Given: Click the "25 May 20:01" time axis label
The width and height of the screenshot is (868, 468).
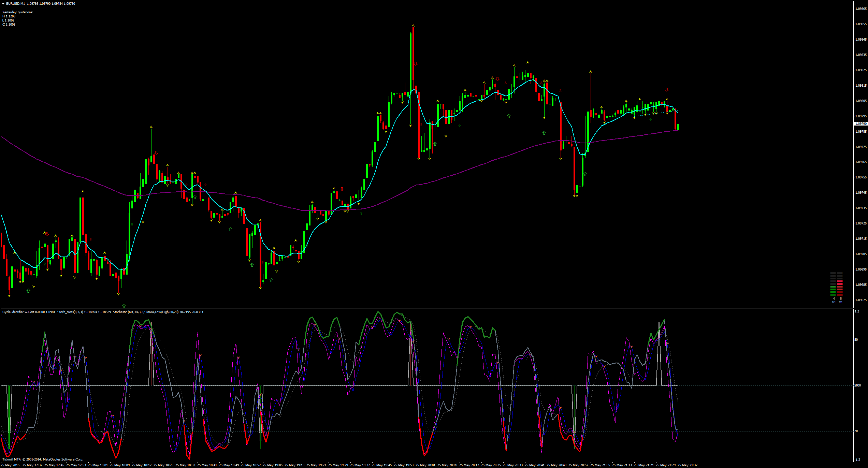Looking at the screenshot, I should [425, 465].
